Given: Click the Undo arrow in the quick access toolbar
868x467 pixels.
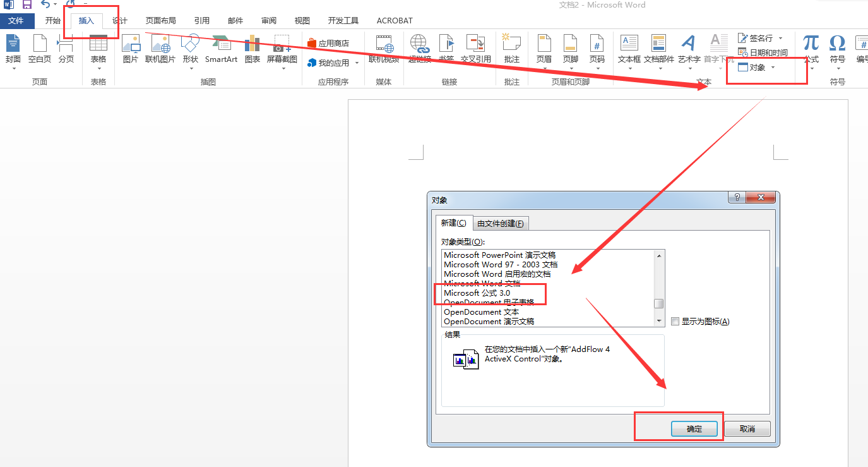Looking at the screenshot, I should click(x=44, y=4).
